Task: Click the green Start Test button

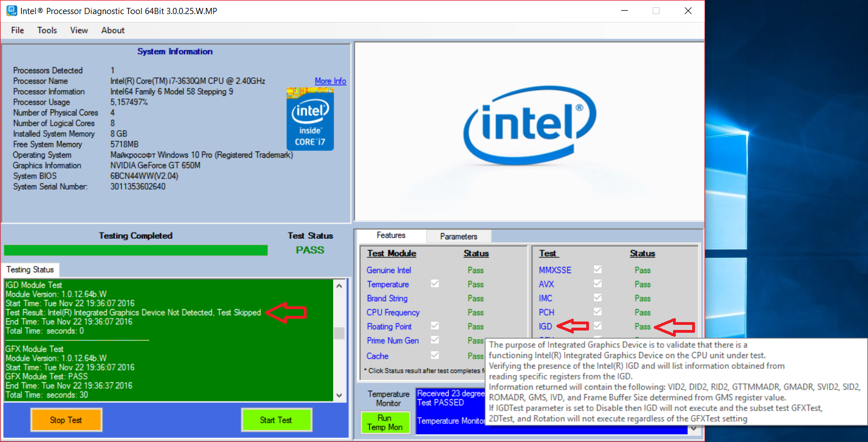Action: coord(276,420)
